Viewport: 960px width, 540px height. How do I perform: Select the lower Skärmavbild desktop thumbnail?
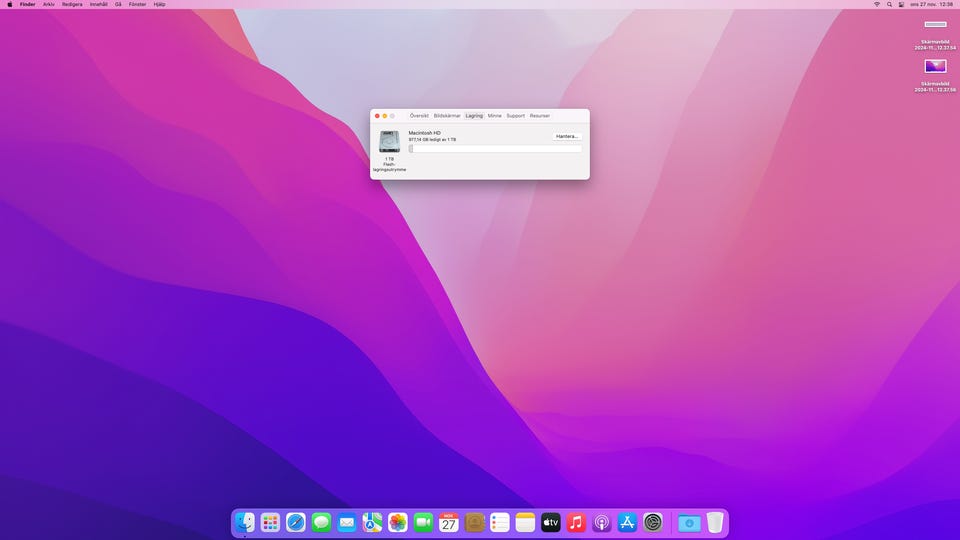tap(935, 66)
